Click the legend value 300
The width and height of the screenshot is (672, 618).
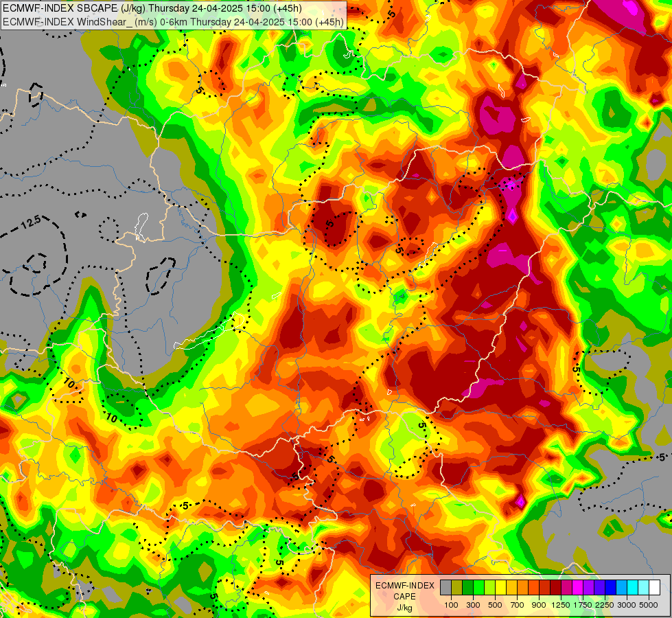(x=473, y=605)
